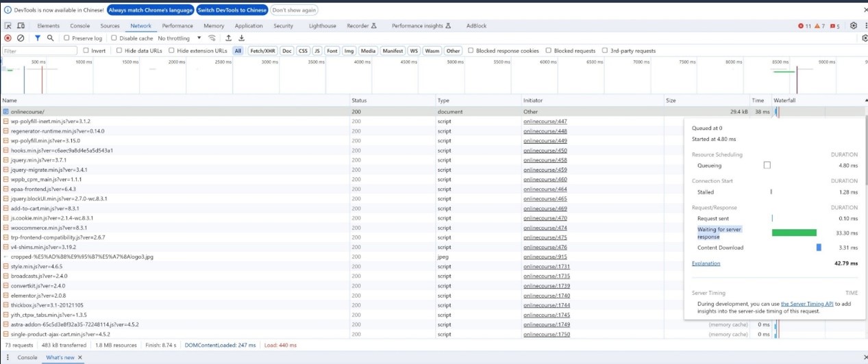Switch to the Application tab

(x=249, y=26)
